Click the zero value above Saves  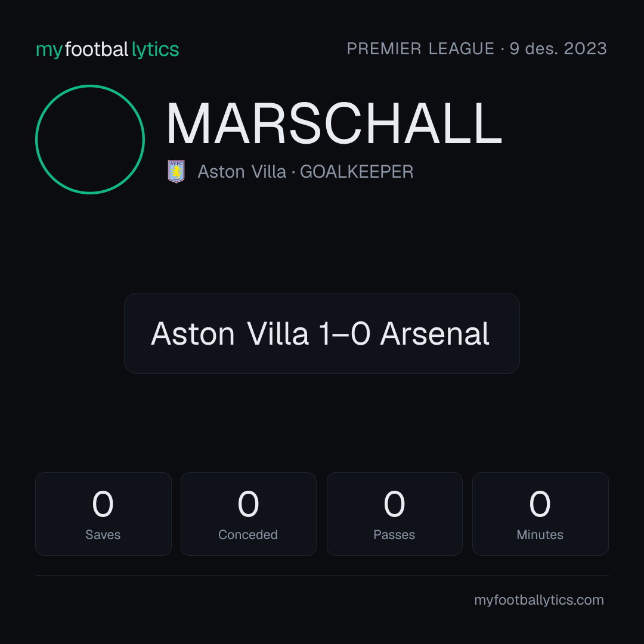[x=103, y=504]
